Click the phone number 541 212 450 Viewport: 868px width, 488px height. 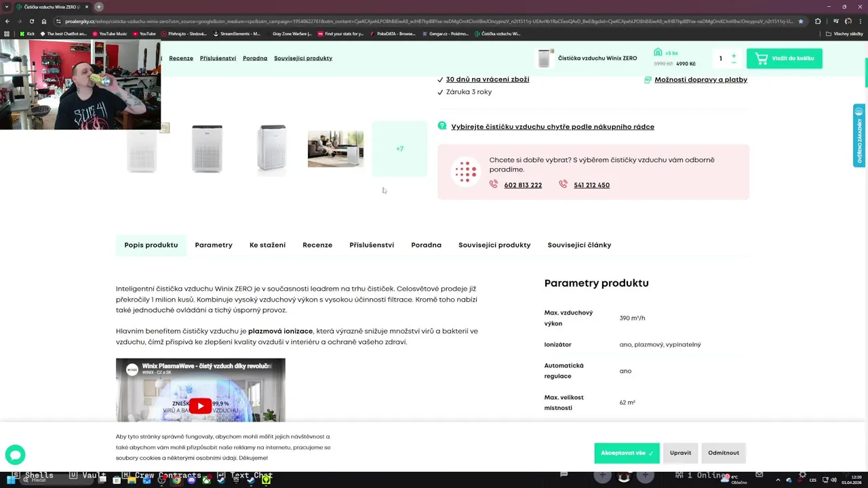coord(591,185)
